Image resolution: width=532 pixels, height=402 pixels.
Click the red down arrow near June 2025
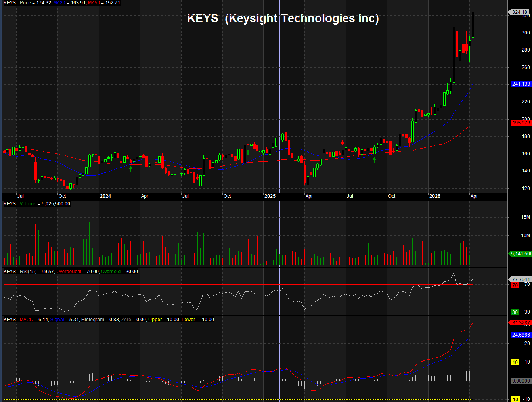[x=343, y=143]
